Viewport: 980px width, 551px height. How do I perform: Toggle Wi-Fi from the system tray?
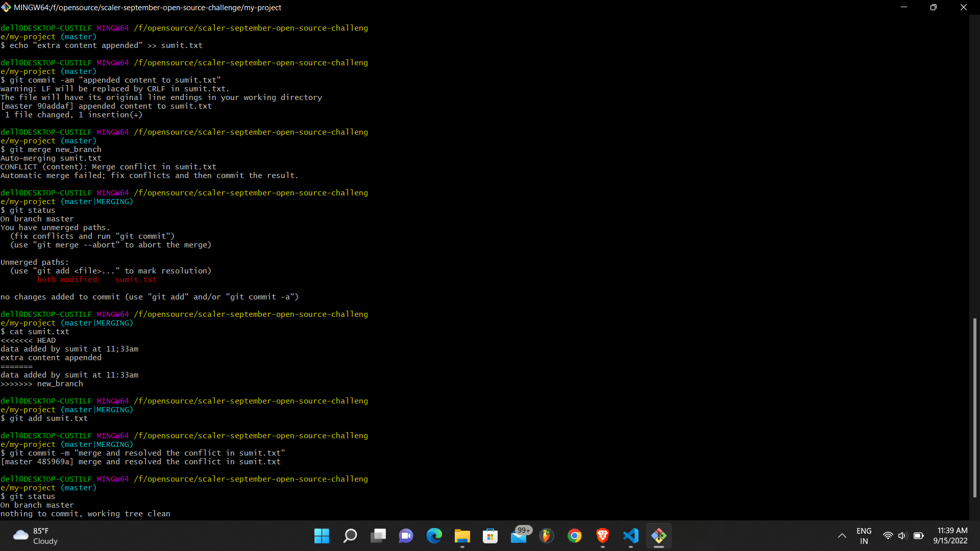coord(888,536)
